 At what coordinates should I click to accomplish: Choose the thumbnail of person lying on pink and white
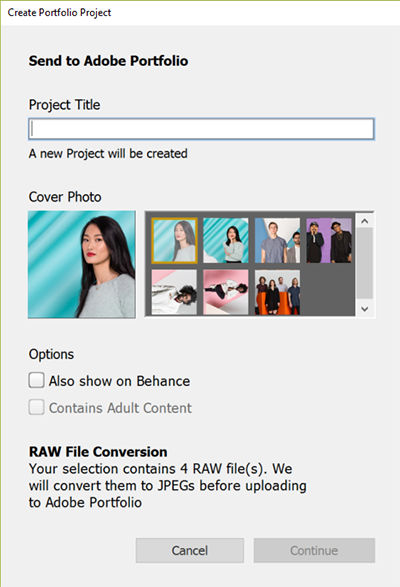(174, 292)
